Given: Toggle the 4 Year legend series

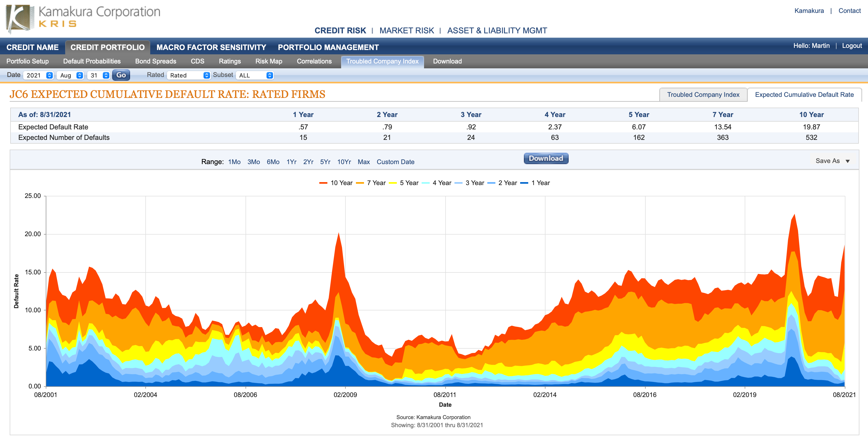Looking at the screenshot, I should [x=436, y=183].
